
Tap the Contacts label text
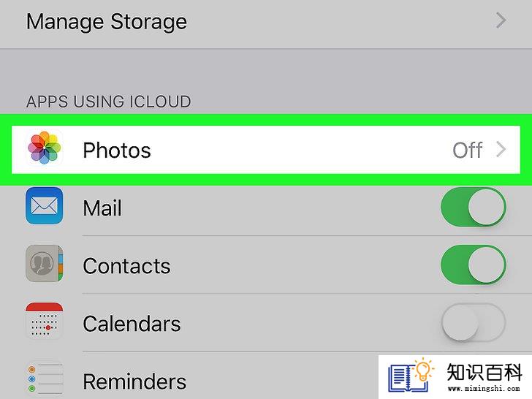pyautogui.click(x=126, y=266)
